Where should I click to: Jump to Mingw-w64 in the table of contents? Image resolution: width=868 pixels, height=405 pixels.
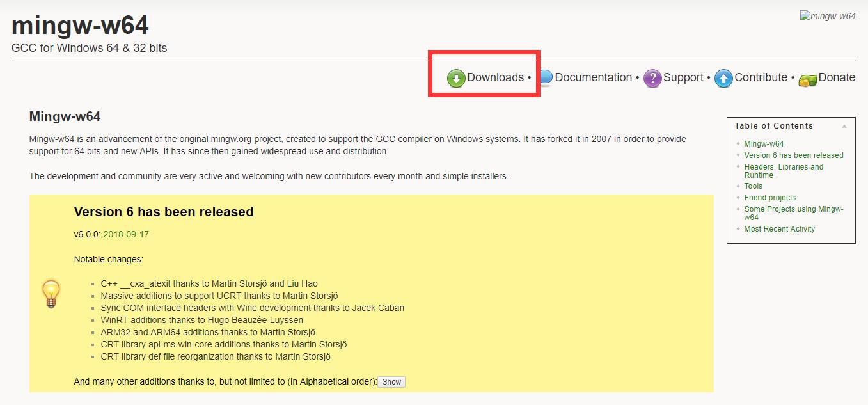[764, 144]
